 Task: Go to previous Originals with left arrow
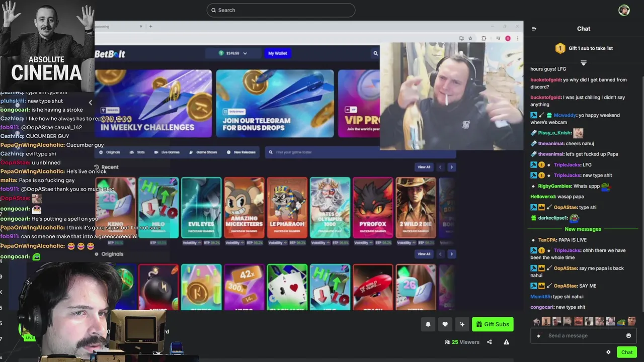pyautogui.click(x=440, y=254)
